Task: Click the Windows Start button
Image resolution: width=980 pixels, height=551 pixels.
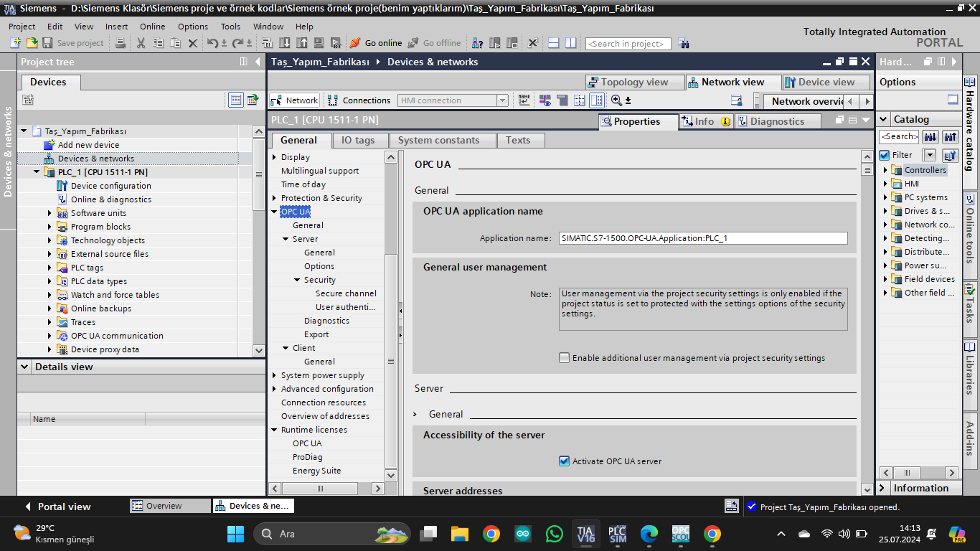Action: pos(235,534)
